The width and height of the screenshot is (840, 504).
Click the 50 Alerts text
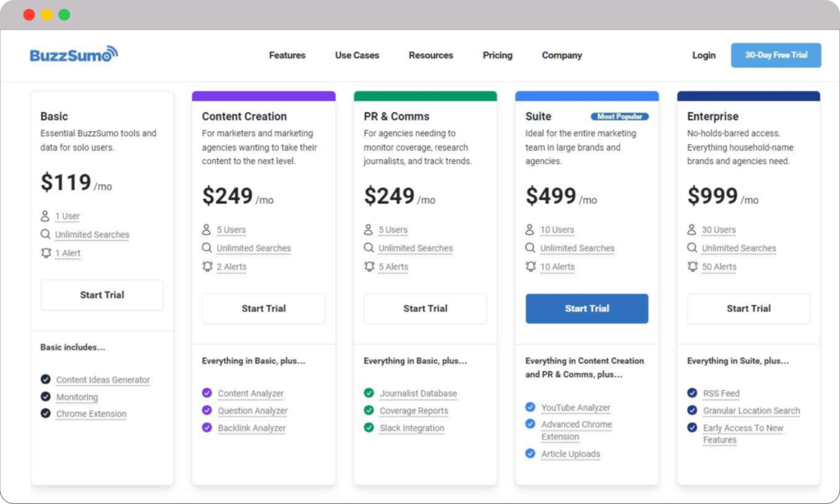(x=719, y=266)
